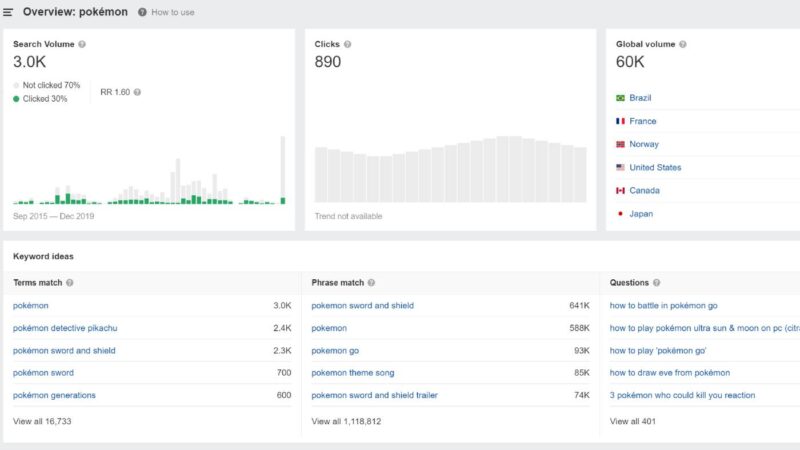Click the green Clicked 30% legend dot
The height and width of the screenshot is (450, 800).
pyautogui.click(x=16, y=99)
